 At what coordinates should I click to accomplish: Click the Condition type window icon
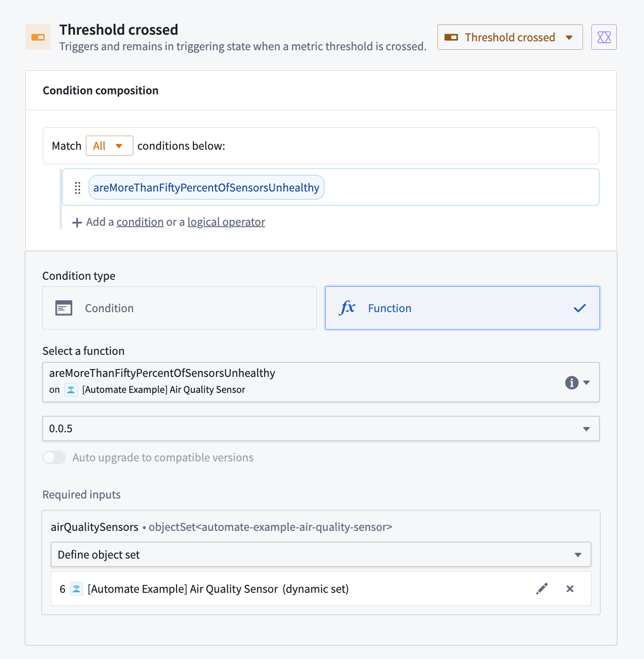coord(64,308)
